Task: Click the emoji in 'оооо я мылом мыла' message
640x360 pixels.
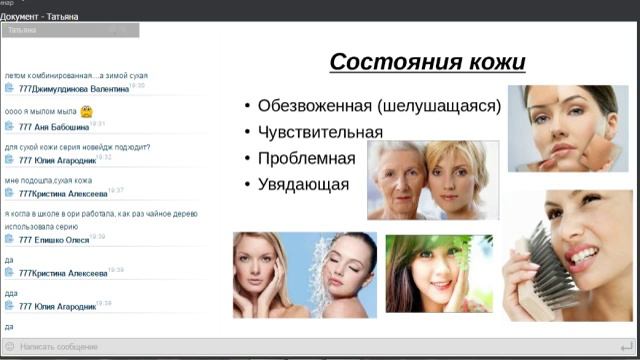Action: click(86, 111)
